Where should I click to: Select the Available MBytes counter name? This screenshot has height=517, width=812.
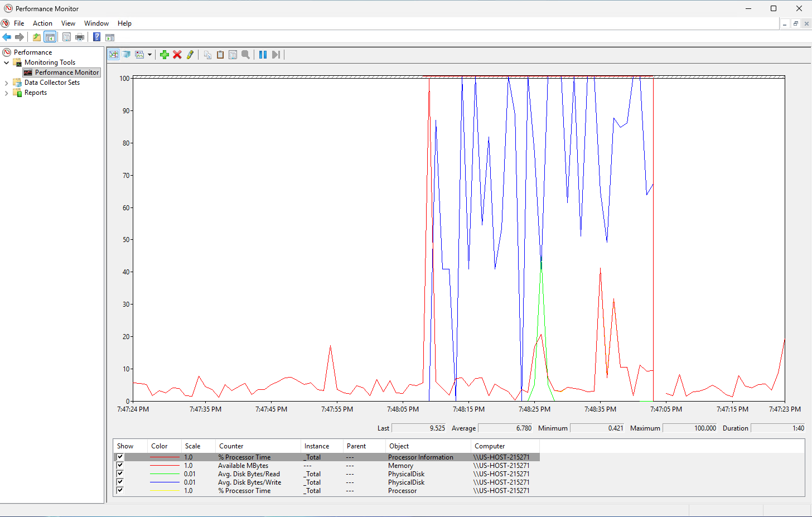[243, 466]
